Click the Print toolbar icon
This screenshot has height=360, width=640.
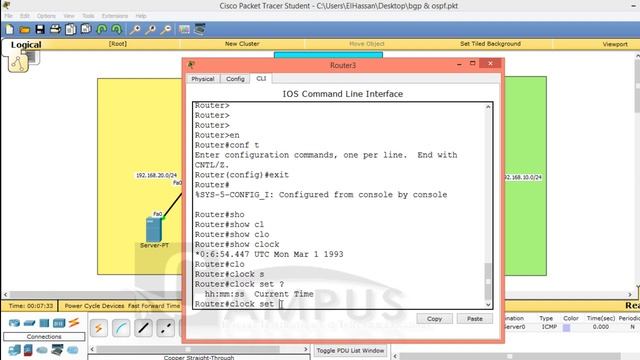pyautogui.click(x=55, y=29)
